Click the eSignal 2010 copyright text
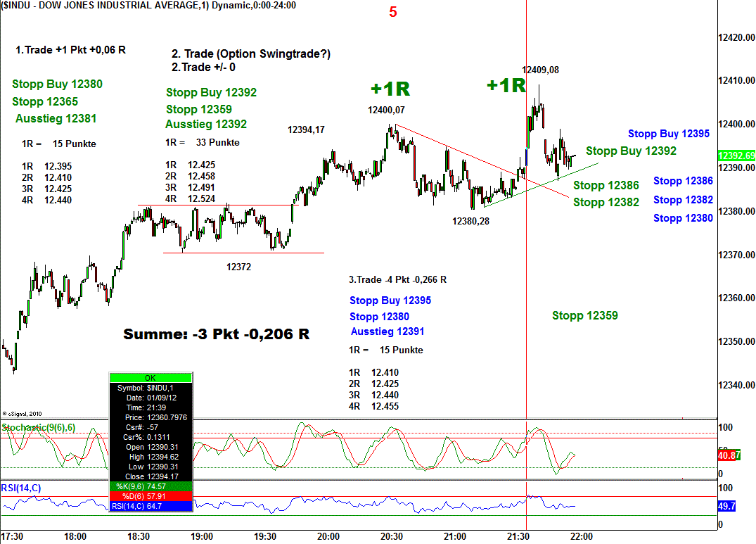Image resolution: width=756 pixels, height=544 pixels. (23, 414)
